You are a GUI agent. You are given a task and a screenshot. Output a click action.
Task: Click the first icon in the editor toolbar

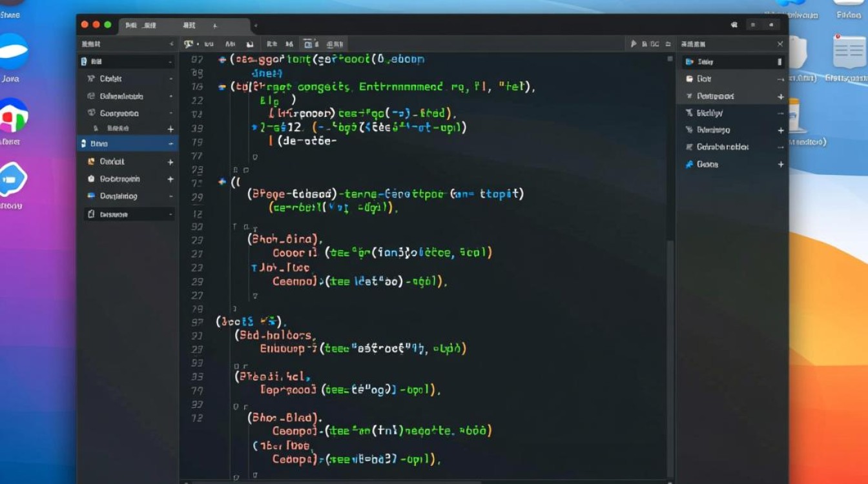click(x=188, y=44)
